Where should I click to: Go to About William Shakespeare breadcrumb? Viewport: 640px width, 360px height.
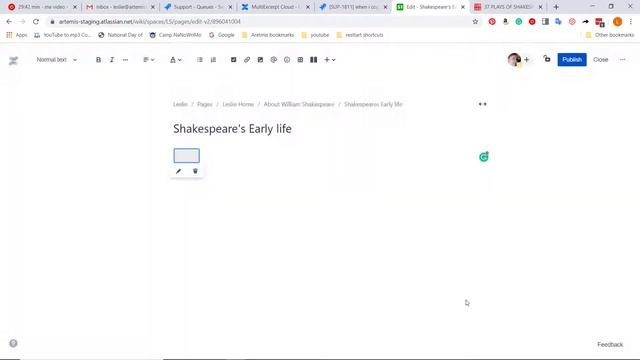click(x=299, y=104)
